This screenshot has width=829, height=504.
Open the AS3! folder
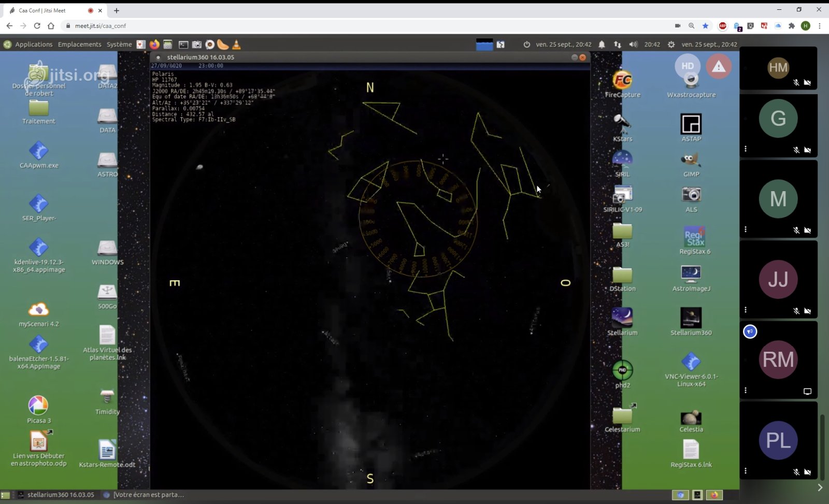click(622, 231)
